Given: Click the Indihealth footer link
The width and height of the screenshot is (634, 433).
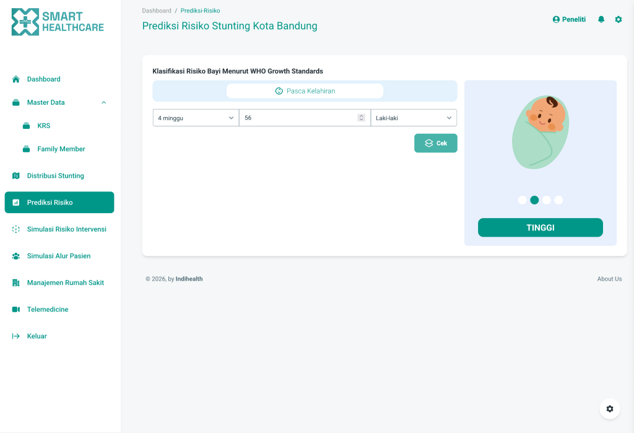Looking at the screenshot, I should point(189,279).
